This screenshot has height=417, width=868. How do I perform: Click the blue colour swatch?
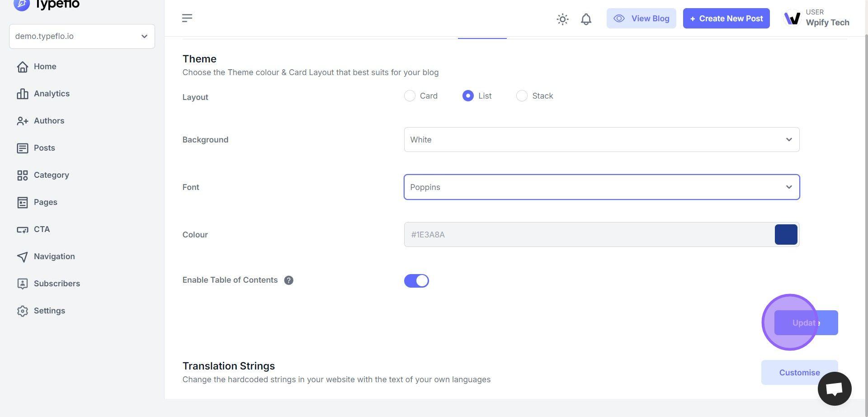tap(786, 235)
